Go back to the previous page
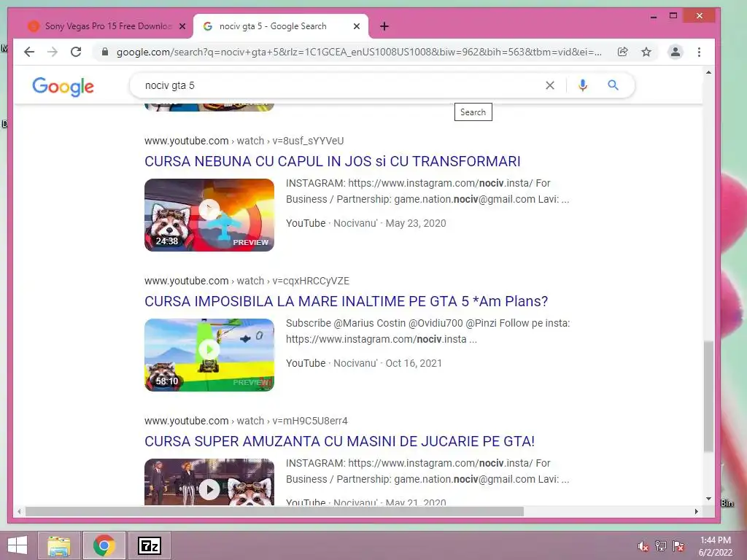747x560 pixels. tap(29, 52)
